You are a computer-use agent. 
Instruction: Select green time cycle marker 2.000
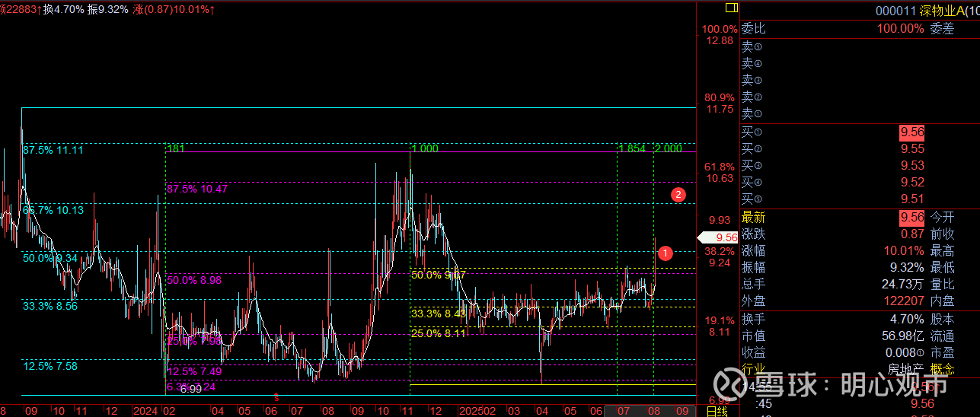click(669, 148)
